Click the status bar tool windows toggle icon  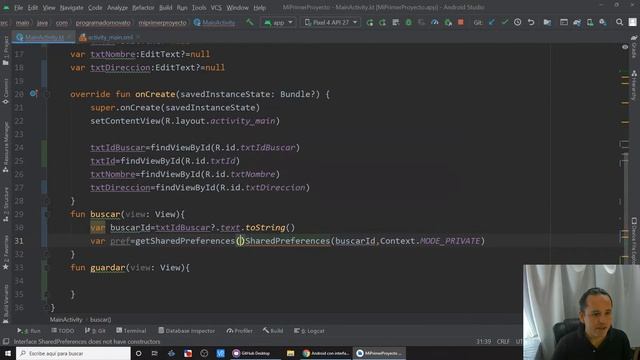6,341
